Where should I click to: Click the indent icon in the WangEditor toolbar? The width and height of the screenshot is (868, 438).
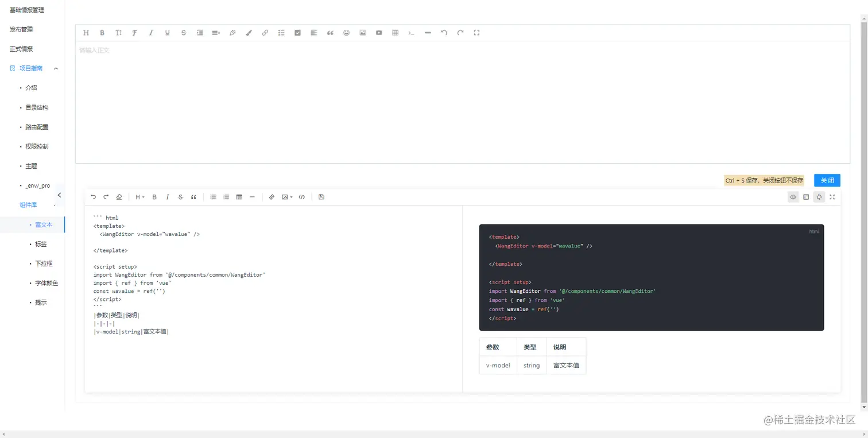pyautogui.click(x=200, y=33)
